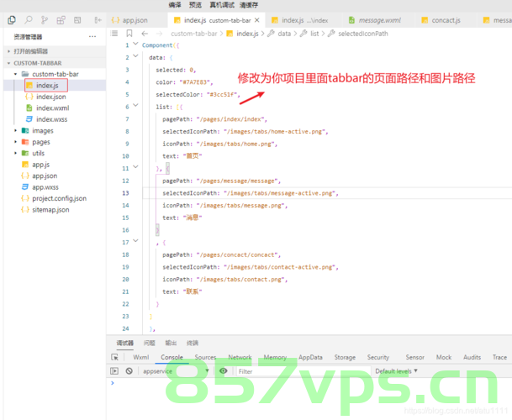Open the Security devtools tab

click(378, 357)
